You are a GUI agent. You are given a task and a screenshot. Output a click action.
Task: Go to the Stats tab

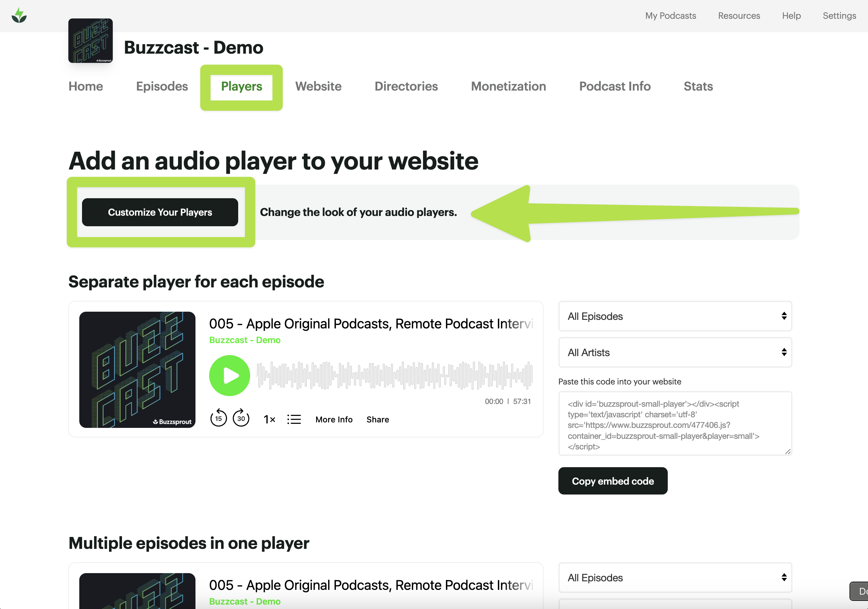click(x=698, y=86)
